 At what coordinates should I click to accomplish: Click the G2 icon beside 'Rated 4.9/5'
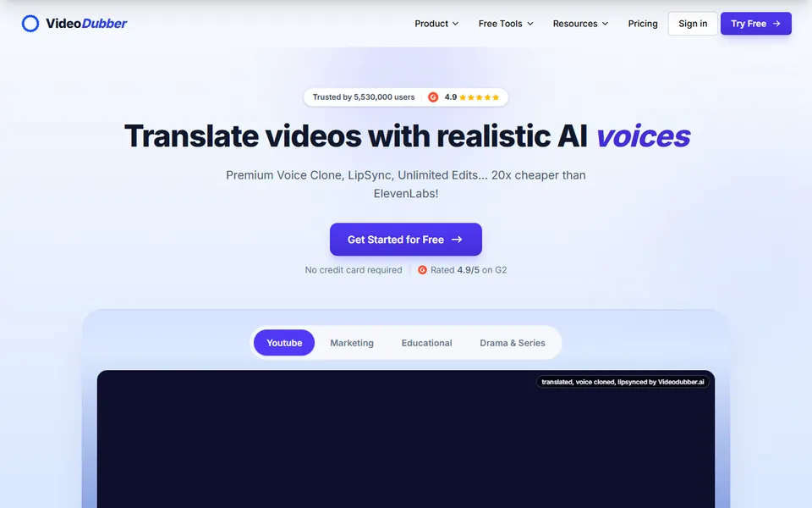click(423, 269)
